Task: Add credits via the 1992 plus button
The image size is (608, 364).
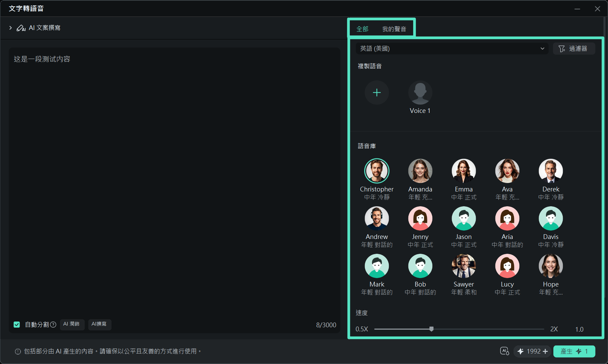Action: point(545,351)
